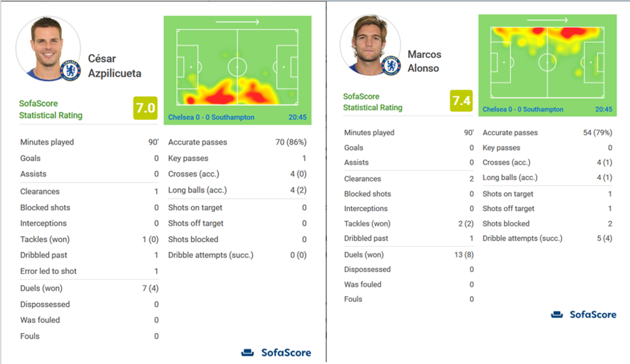Click the SofaScore sofa icon under Alonso's stats
This screenshot has width=630, height=364.
click(x=557, y=315)
